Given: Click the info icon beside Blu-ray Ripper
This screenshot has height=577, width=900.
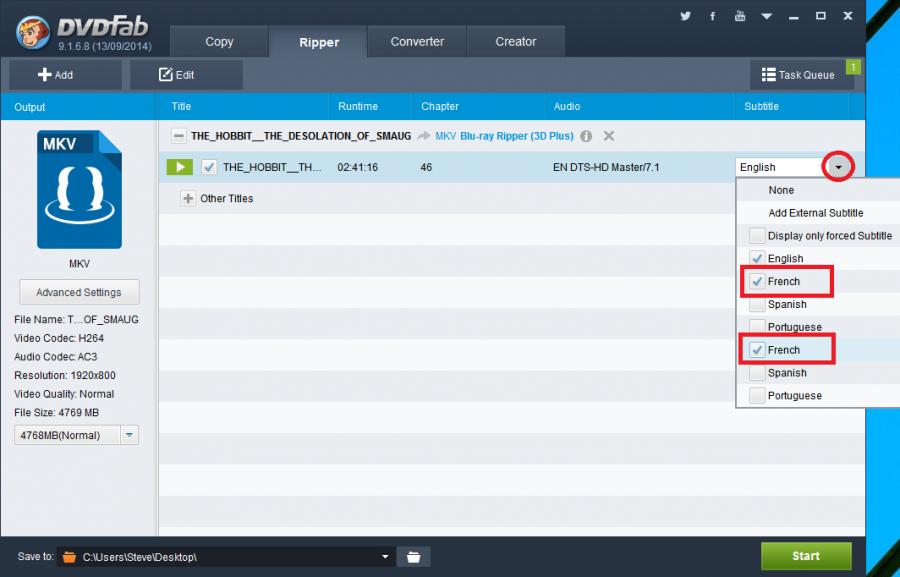Looking at the screenshot, I should (x=586, y=136).
